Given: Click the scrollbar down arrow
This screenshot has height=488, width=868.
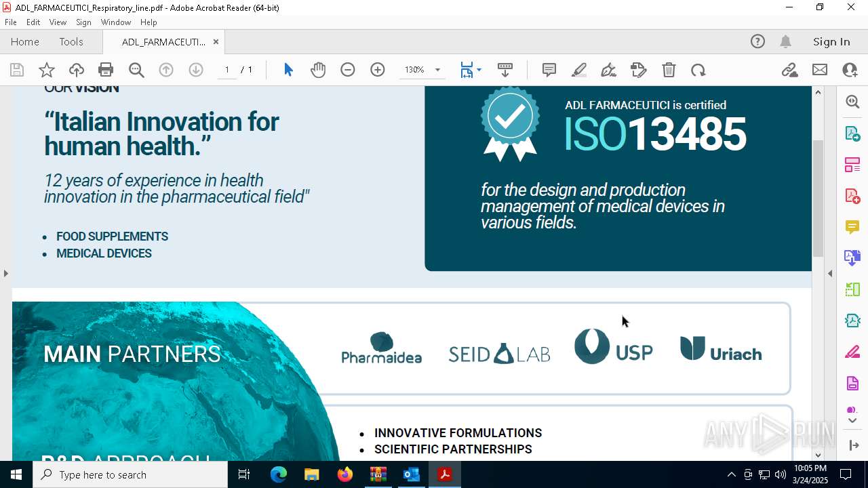Looking at the screenshot, I should pyautogui.click(x=818, y=455).
